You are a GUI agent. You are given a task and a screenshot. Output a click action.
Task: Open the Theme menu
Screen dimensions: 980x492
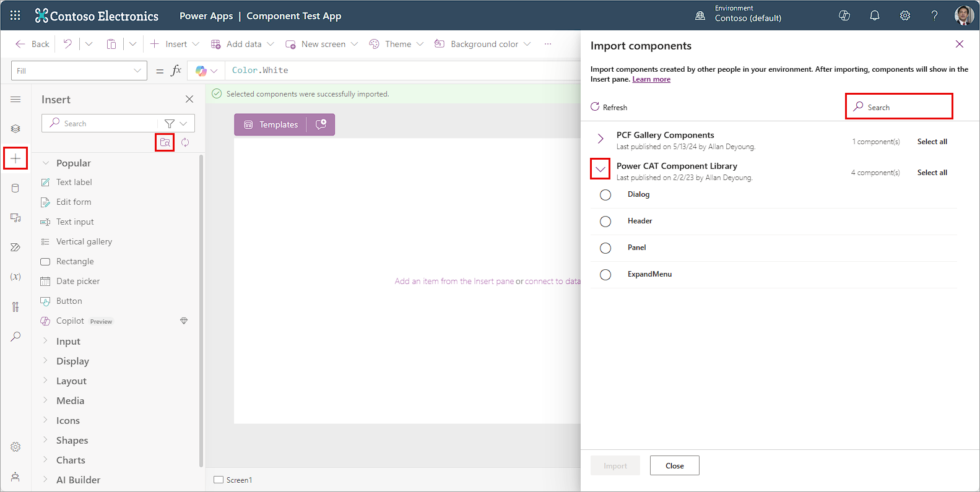(396, 44)
